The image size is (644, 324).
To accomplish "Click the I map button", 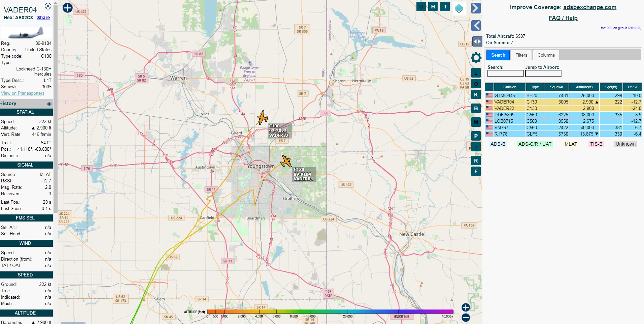I will coord(476,147).
